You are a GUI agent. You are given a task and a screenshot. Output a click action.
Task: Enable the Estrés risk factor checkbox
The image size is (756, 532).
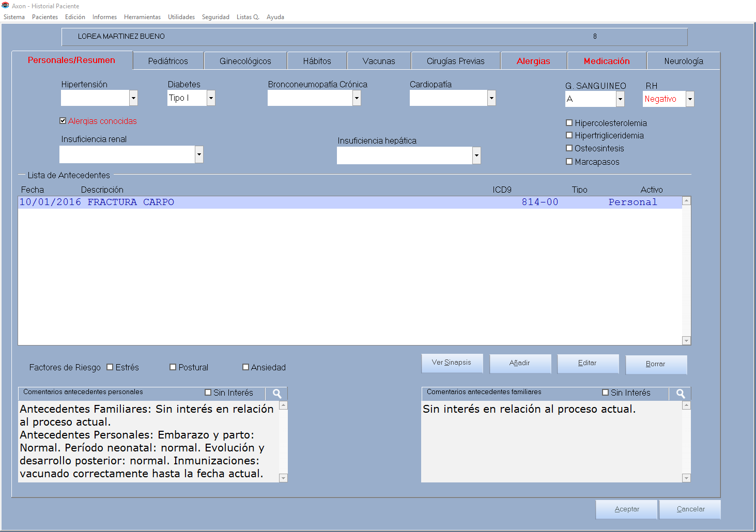pos(110,367)
